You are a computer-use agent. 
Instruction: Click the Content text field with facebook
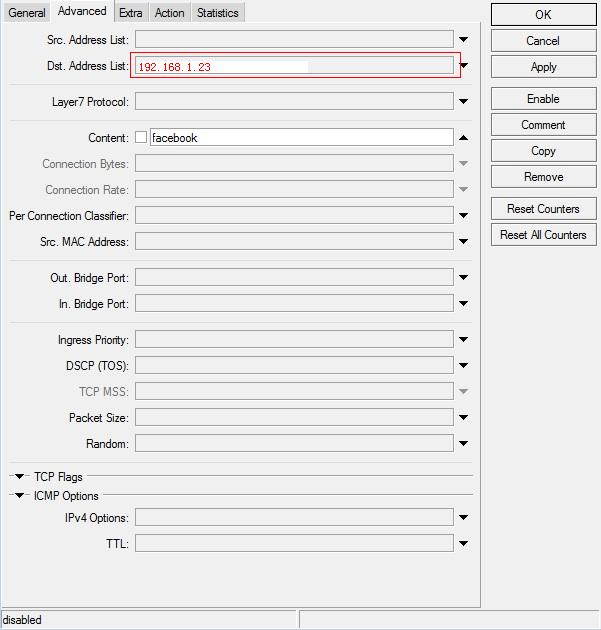[300, 138]
